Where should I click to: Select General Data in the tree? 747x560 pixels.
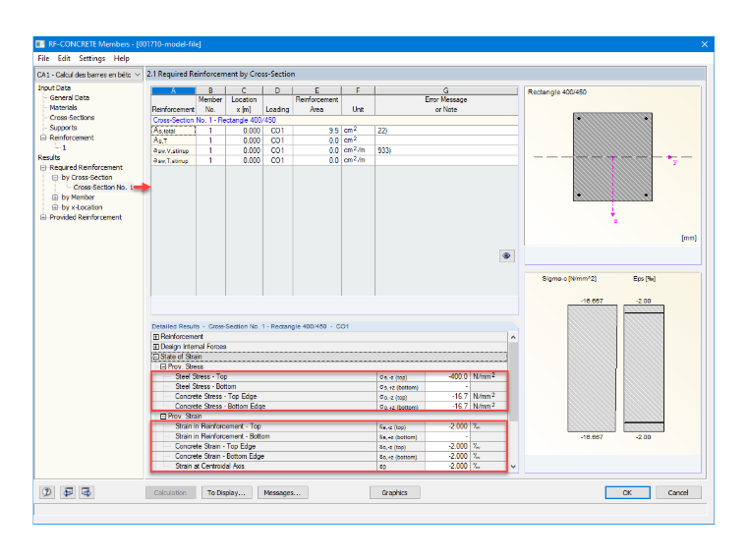point(70,97)
